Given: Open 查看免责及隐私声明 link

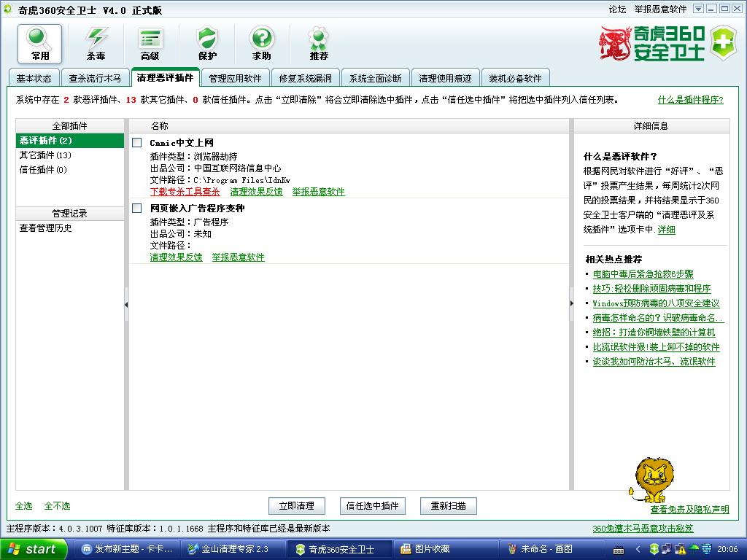Looking at the screenshot, I should (690, 510).
